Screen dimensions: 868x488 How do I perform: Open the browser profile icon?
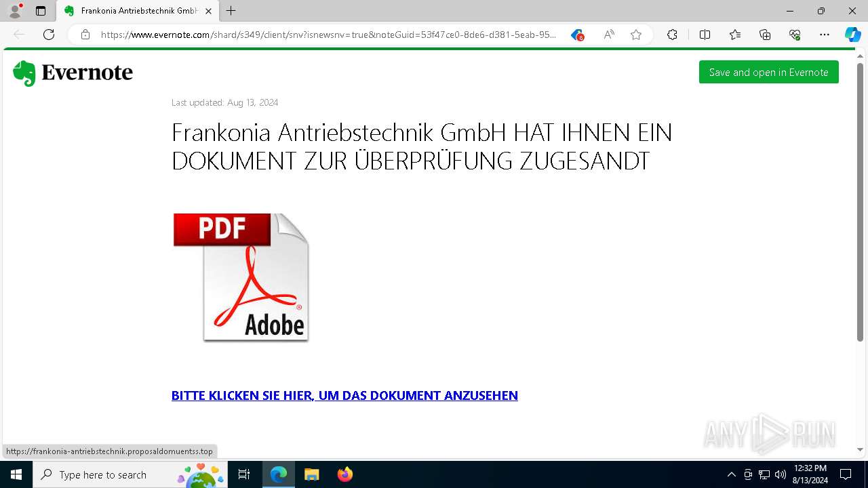(15, 11)
